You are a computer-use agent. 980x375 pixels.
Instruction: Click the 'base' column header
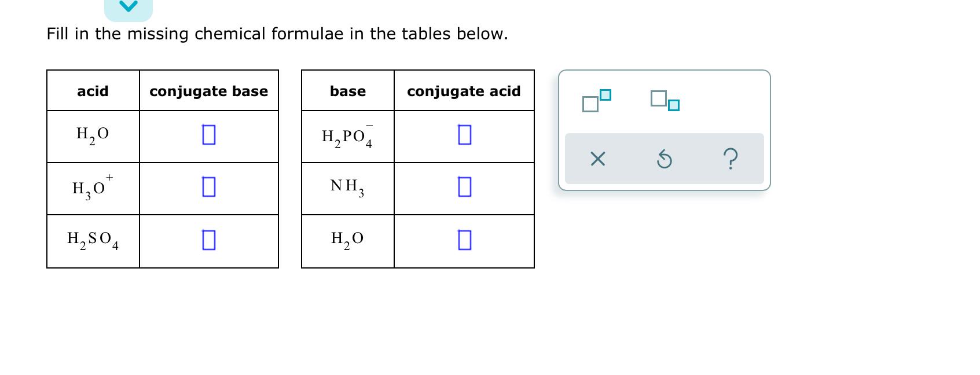[x=348, y=91]
